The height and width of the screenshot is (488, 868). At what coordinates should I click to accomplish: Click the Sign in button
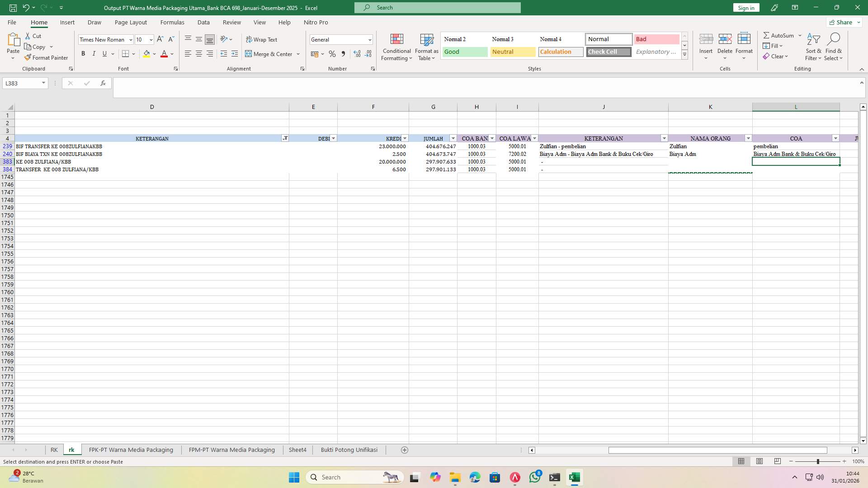coord(745,8)
